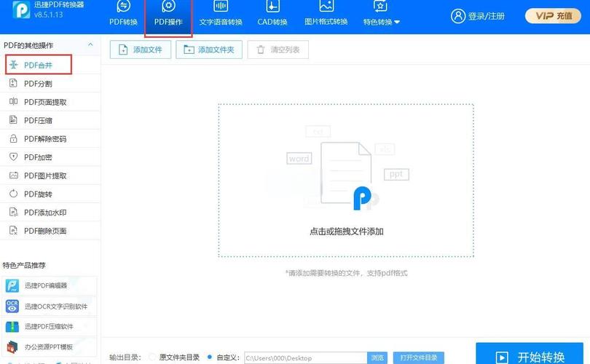Viewport: 590px width, 364px height.
Task: Click the 清空列表 button
Action: point(278,50)
